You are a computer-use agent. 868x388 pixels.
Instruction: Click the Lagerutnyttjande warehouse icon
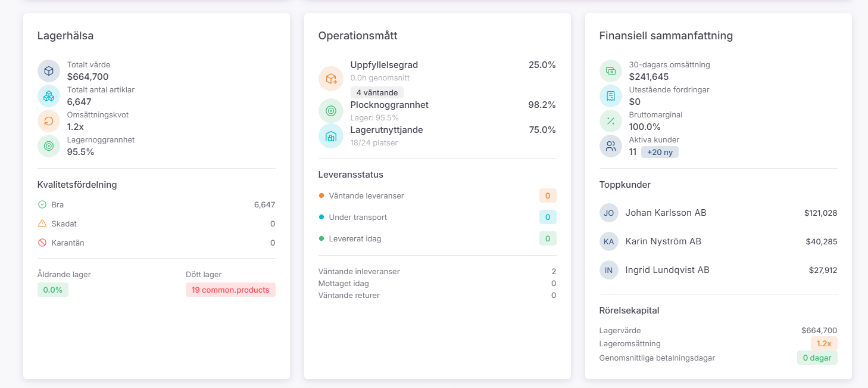[x=331, y=135]
